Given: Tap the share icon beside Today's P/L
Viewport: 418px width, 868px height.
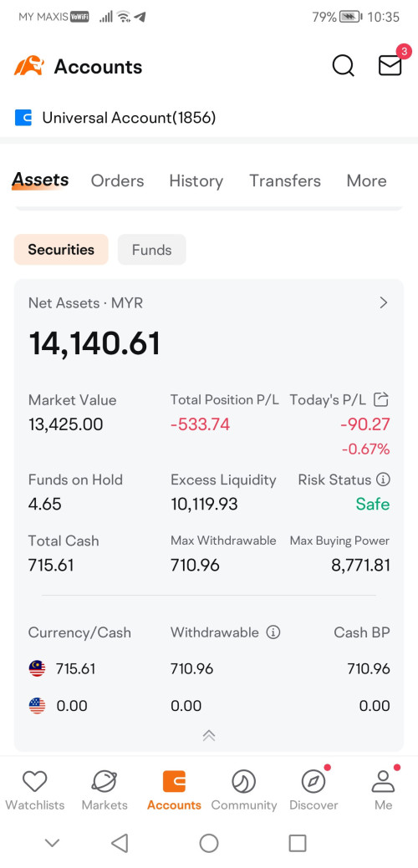Looking at the screenshot, I should (x=381, y=399).
